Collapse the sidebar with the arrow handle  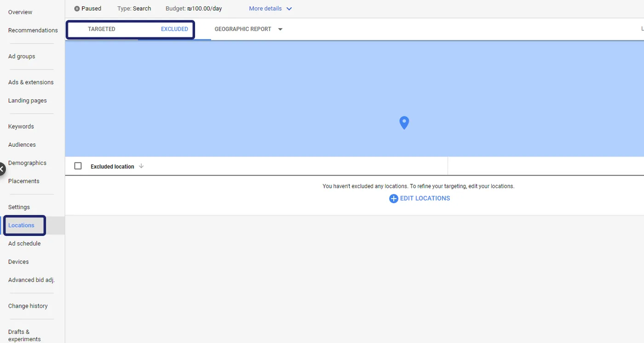click(2, 169)
